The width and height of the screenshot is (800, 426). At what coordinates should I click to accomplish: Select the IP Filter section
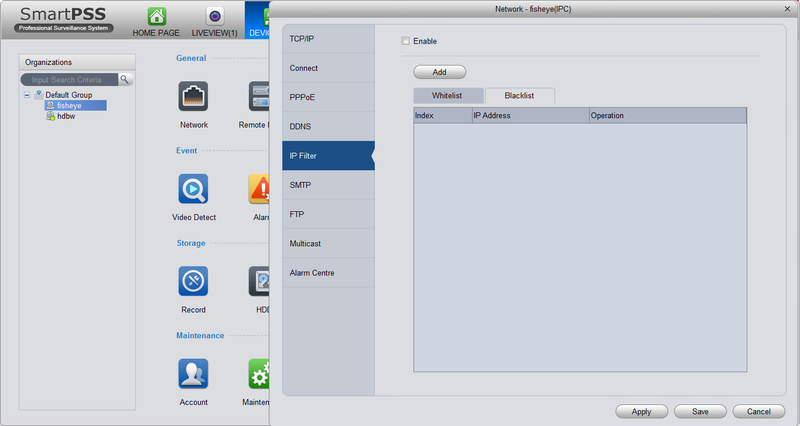(328, 156)
